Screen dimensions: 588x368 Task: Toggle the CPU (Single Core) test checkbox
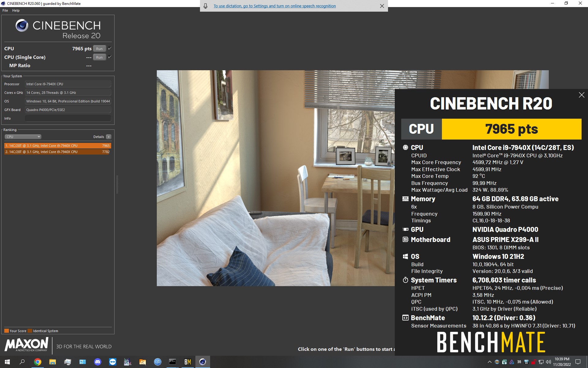pyautogui.click(x=110, y=57)
